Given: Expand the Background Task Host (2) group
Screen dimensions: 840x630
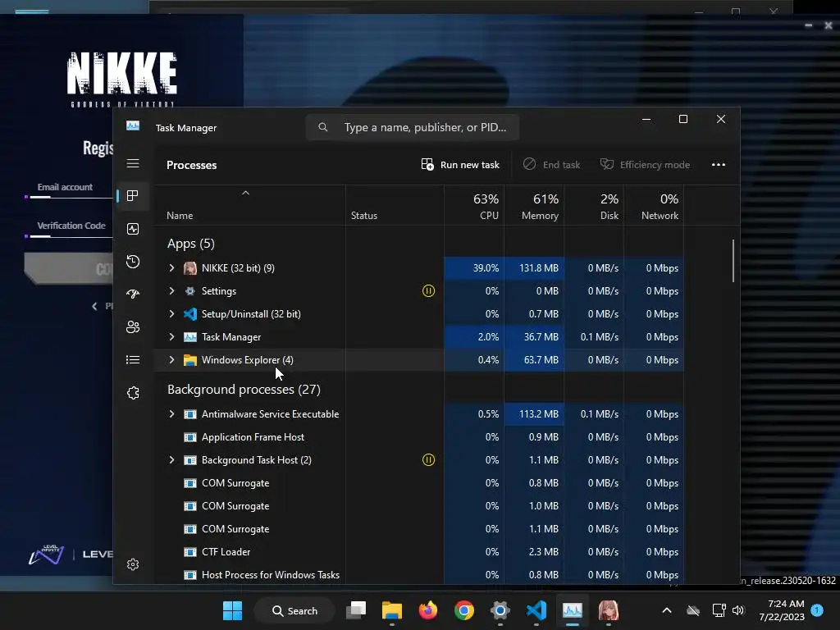Looking at the screenshot, I should click(x=171, y=459).
